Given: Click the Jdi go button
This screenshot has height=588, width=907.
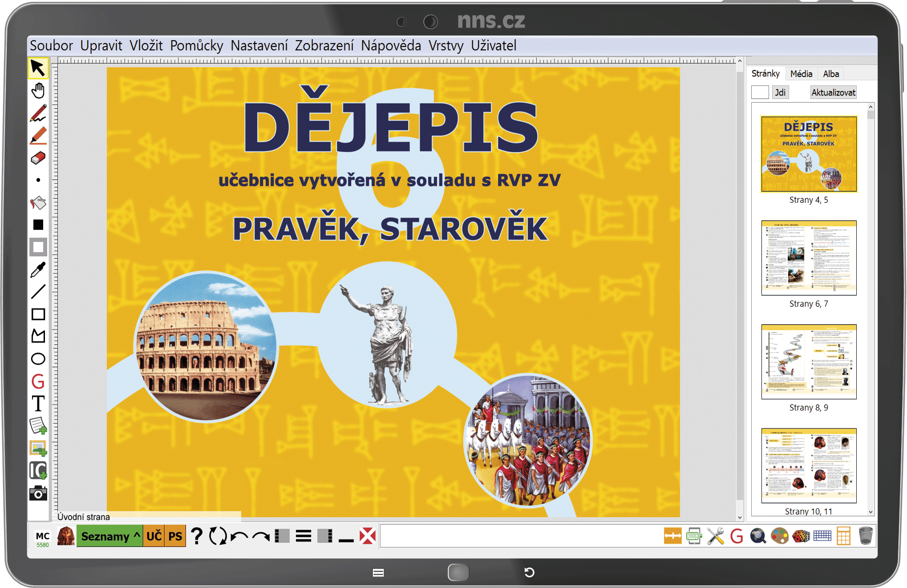Looking at the screenshot, I should point(780,93).
